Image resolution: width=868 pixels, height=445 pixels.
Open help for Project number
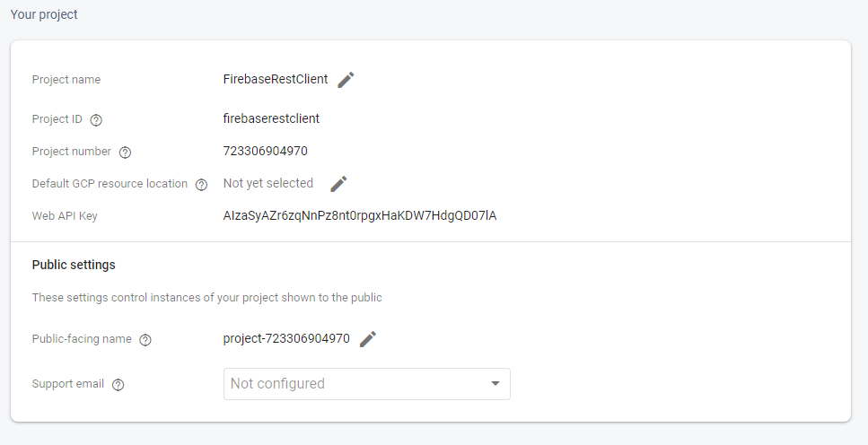tap(125, 153)
